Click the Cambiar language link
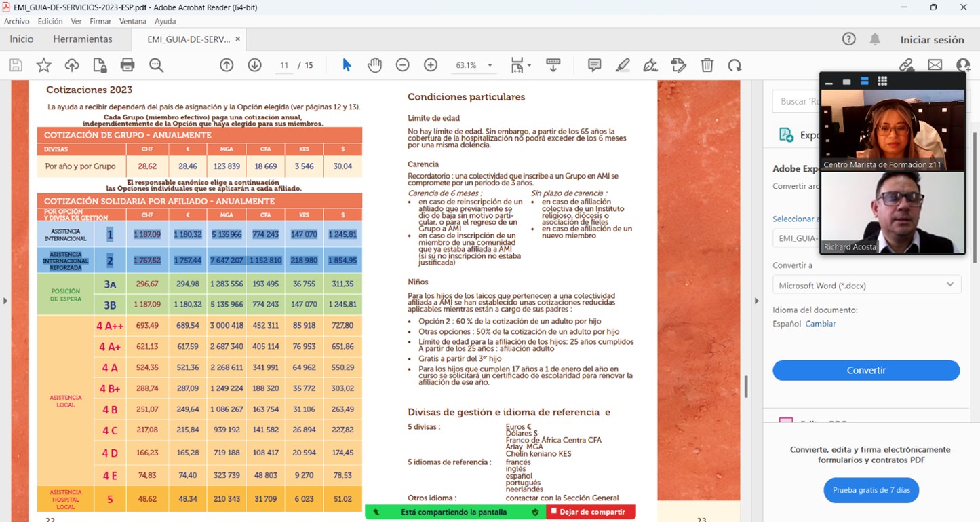This screenshot has width=980, height=522. click(821, 324)
